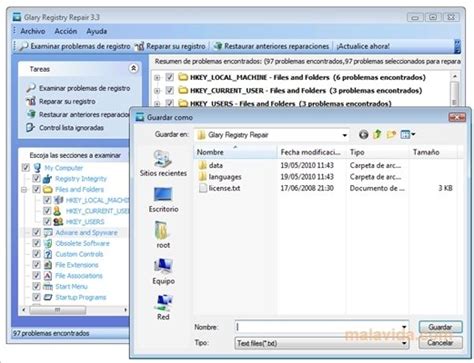Viewport: 474px width, 363px height.
Task: Click into the Nombre filename field
Action: pyautogui.click(x=318, y=327)
